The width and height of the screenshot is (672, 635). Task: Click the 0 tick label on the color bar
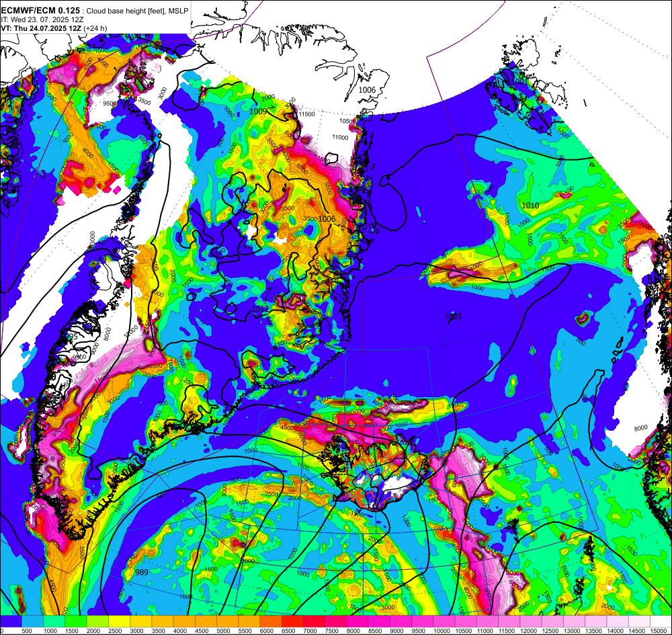(2, 631)
